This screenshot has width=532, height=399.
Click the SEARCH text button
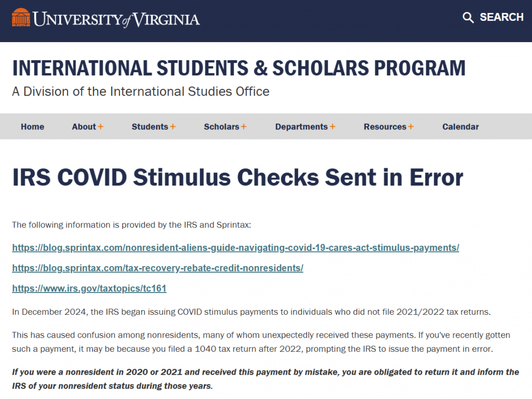click(x=501, y=18)
